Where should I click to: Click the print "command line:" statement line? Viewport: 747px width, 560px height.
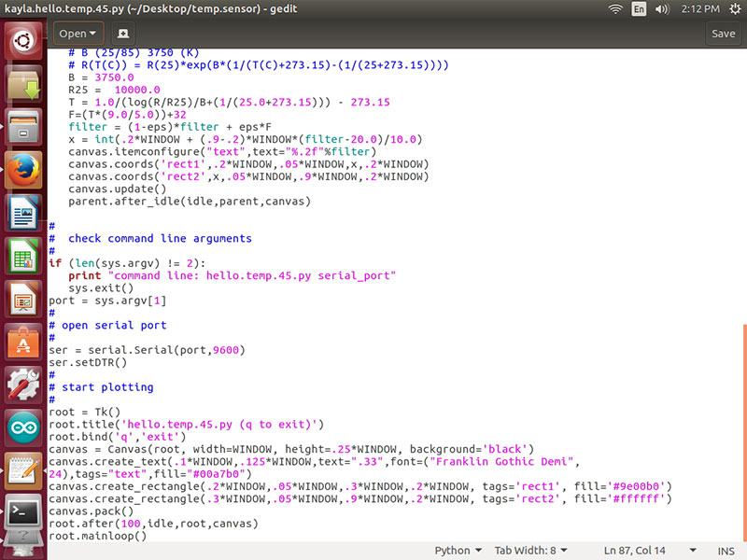(x=232, y=275)
